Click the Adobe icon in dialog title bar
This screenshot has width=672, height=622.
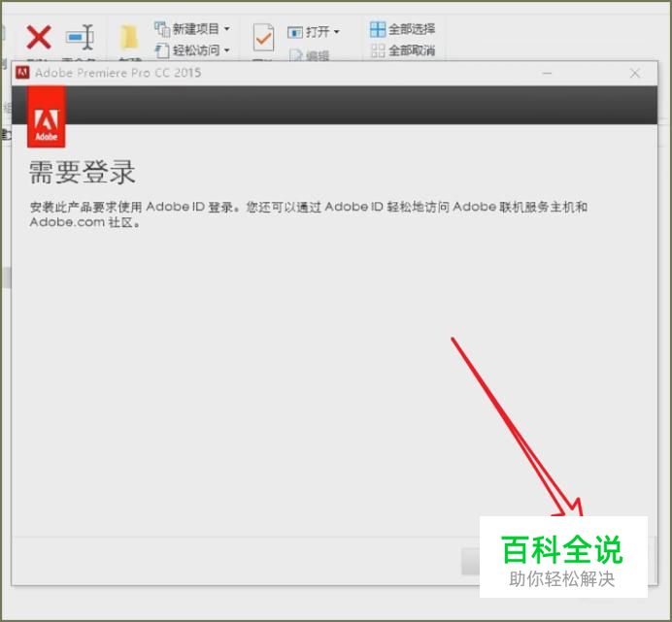click(x=22, y=73)
